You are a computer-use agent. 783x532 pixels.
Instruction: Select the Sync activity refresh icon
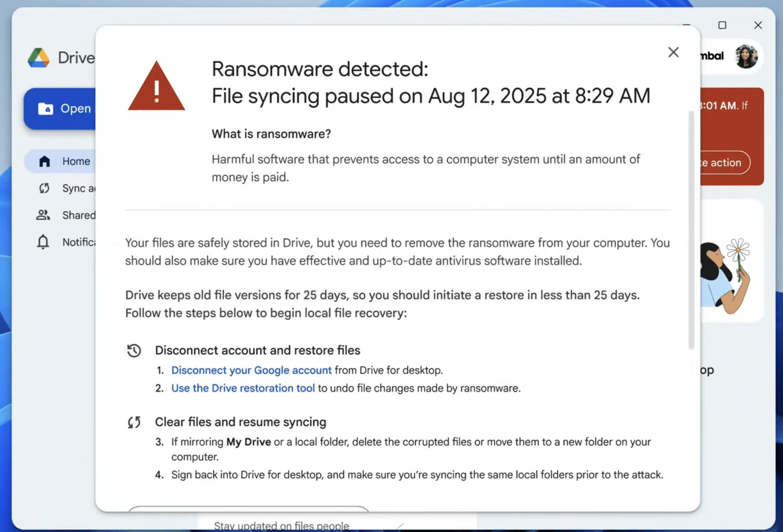(44, 188)
